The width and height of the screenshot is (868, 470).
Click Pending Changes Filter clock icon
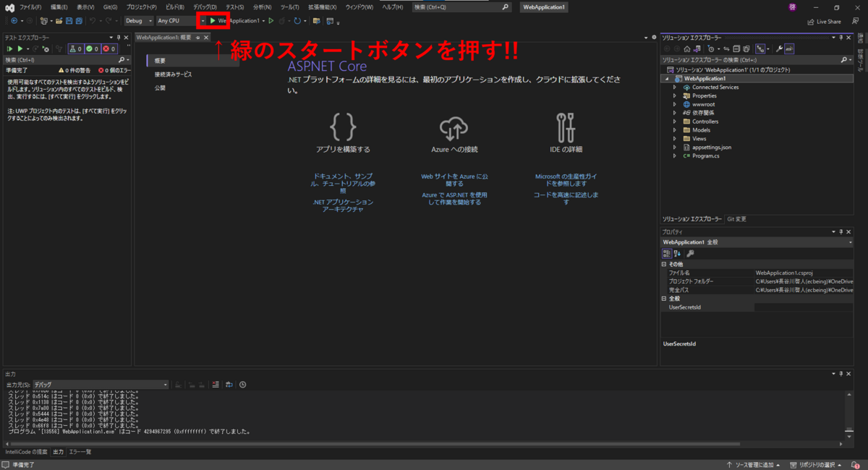[x=711, y=48]
